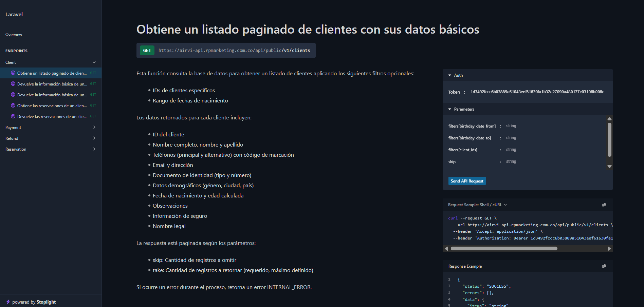Screen dimensions: 644x307
Task: Click the filters[birthday_date_from] input field
Action: 553,126
